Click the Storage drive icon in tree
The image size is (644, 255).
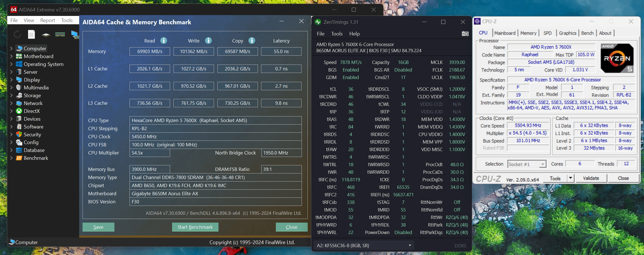coord(19,95)
